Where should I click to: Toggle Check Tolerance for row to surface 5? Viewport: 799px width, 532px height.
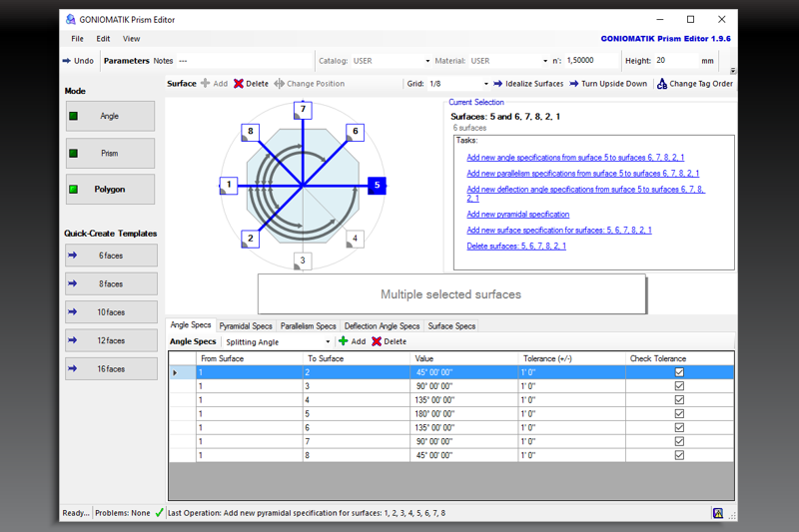click(x=679, y=413)
